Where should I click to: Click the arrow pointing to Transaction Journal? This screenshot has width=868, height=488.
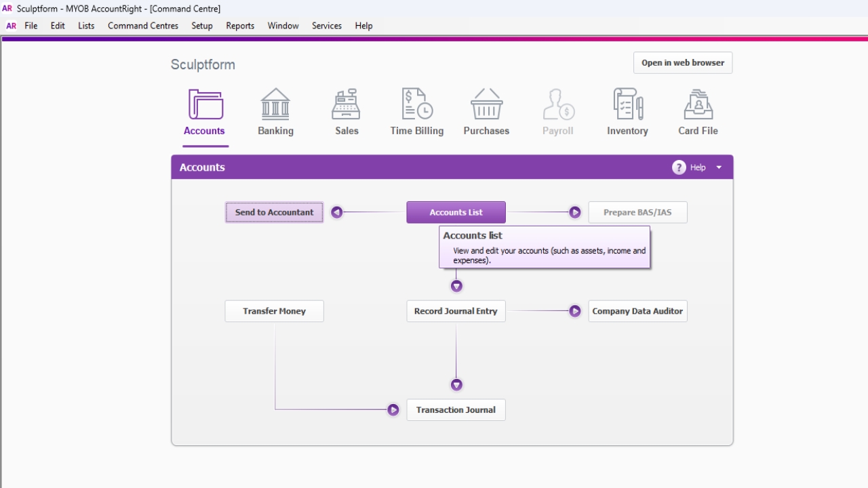(x=393, y=410)
